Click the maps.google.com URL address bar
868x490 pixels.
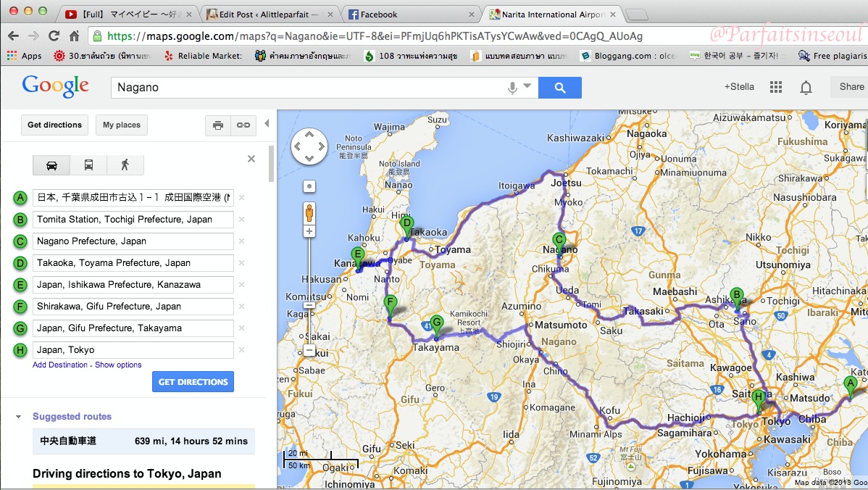[375, 36]
